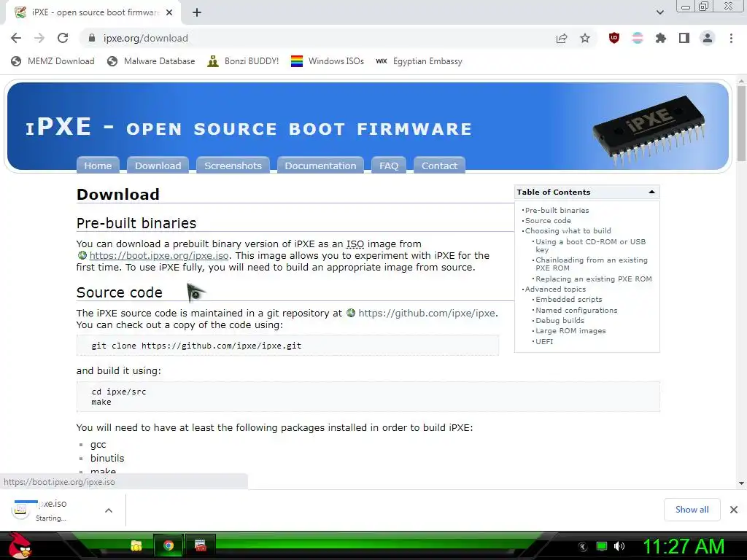Click the padlock site info icon
Screen dimensions: 747x560
click(x=92, y=38)
